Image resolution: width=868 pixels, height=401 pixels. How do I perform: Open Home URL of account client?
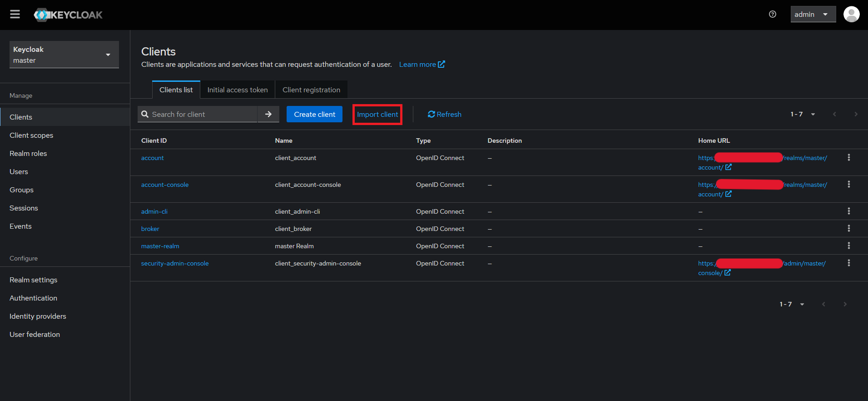[763, 162]
